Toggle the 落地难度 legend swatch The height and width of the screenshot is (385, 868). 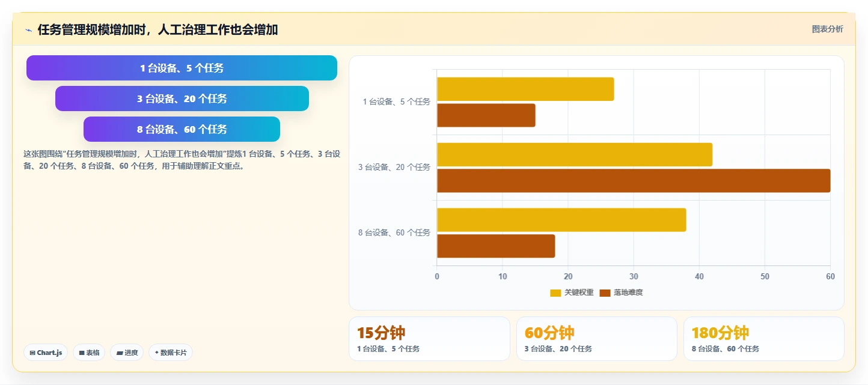605,293
